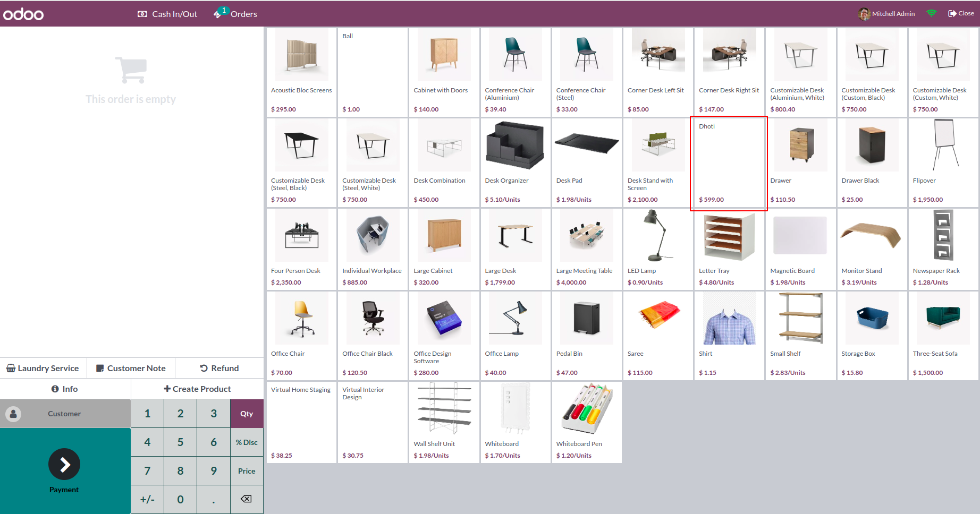
Task: Add Large Meeting Table
Action: pyautogui.click(x=587, y=249)
